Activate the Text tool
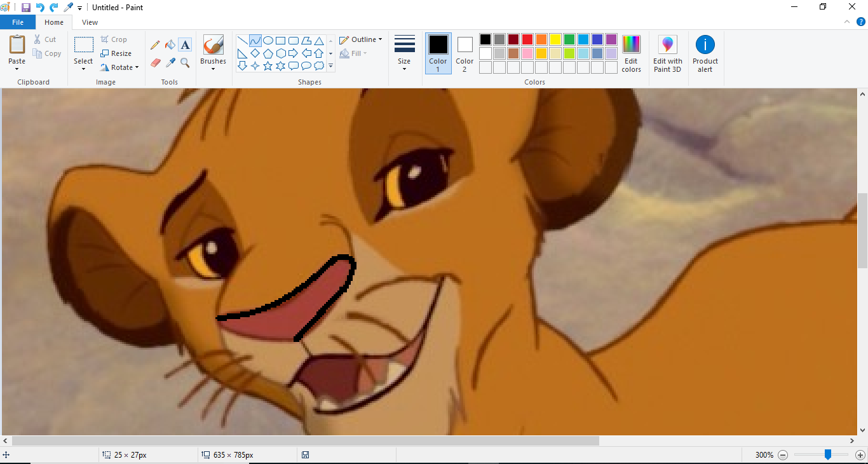 (185, 44)
